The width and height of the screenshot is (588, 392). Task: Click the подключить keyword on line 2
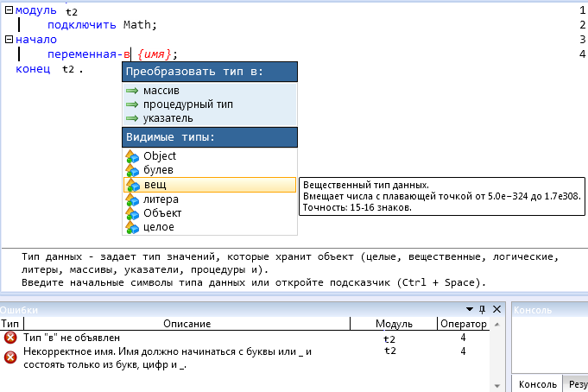(82, 25)
